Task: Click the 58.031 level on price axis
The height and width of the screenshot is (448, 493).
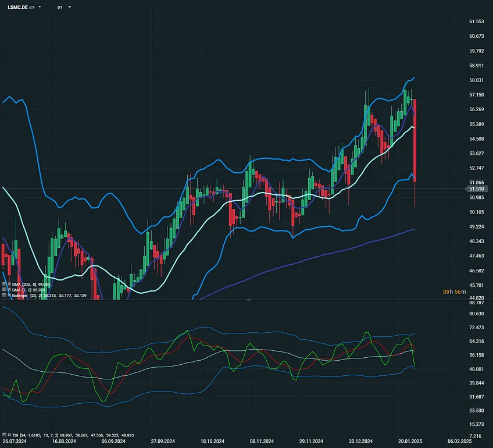Action: pos(477,80)
